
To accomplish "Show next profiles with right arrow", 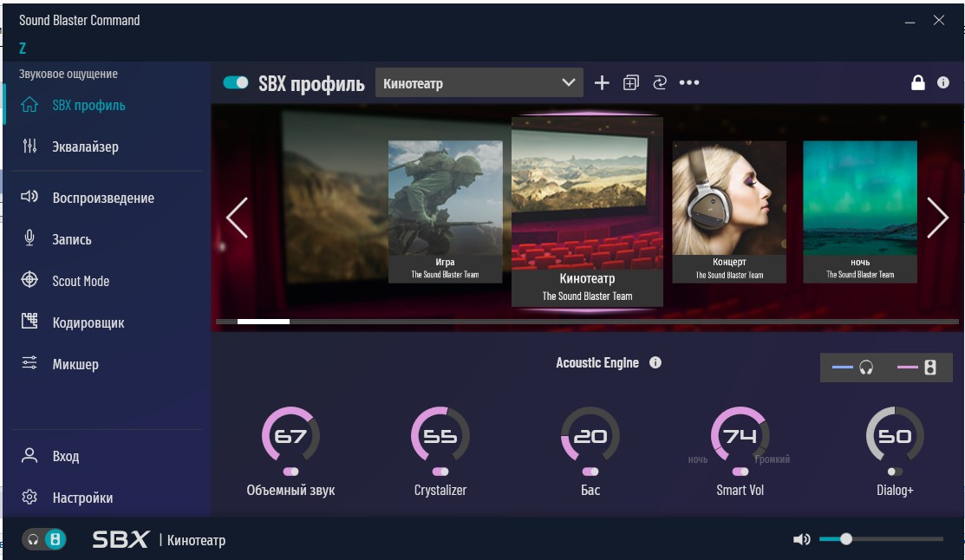I will coord(937,218).
